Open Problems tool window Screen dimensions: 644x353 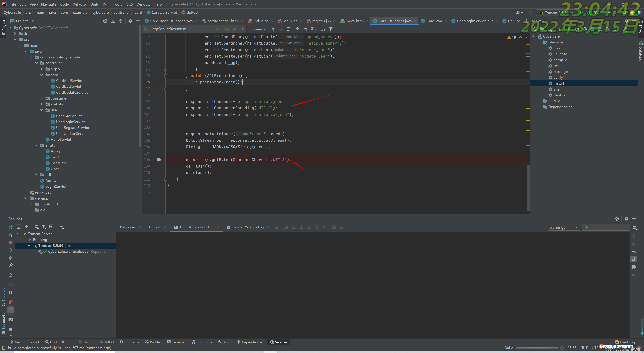coord(129,342)
